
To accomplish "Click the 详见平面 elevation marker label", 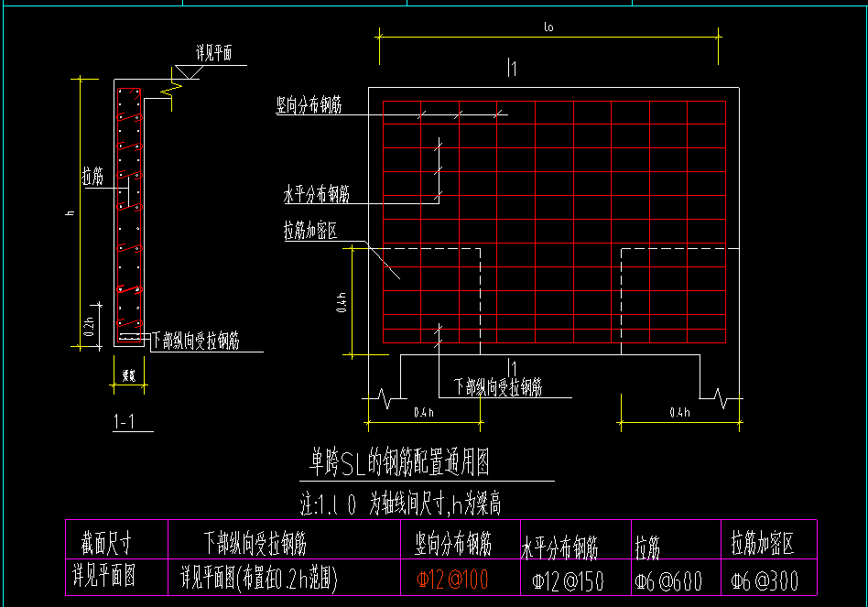I will click(214, 53).
